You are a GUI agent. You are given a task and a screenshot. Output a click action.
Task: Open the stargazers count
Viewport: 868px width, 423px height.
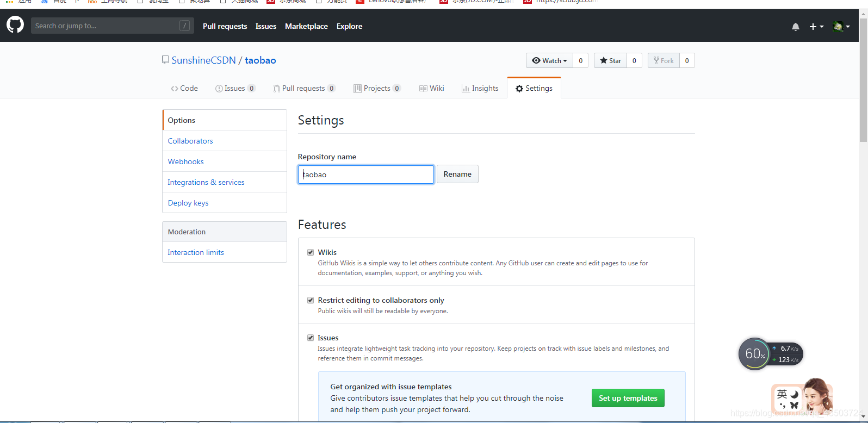point(634,60)
